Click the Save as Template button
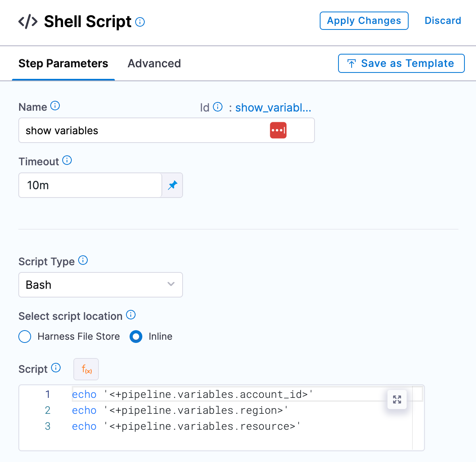 [x=401, y=63]
